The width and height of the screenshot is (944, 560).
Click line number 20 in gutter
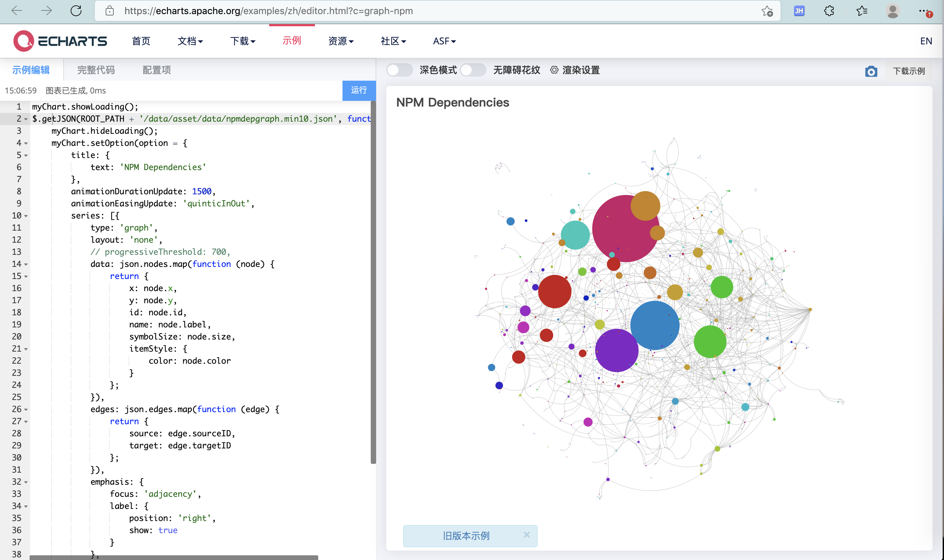tap(16, 336)
